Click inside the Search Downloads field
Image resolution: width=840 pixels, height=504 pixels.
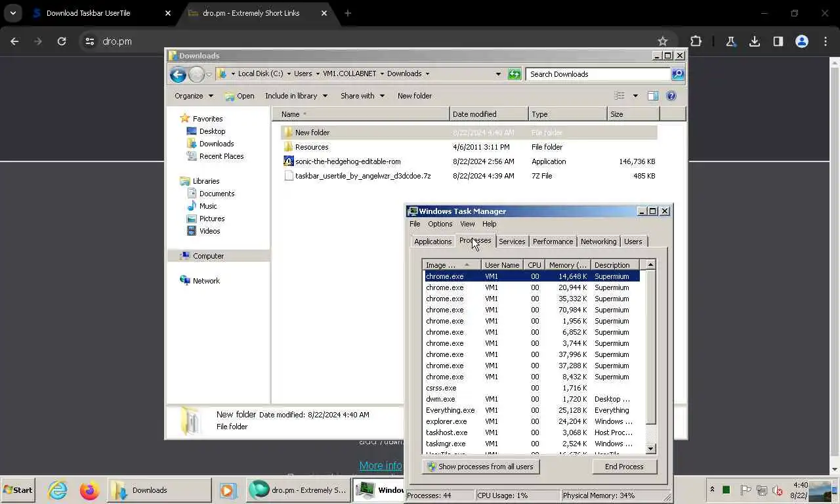(597, 74)
